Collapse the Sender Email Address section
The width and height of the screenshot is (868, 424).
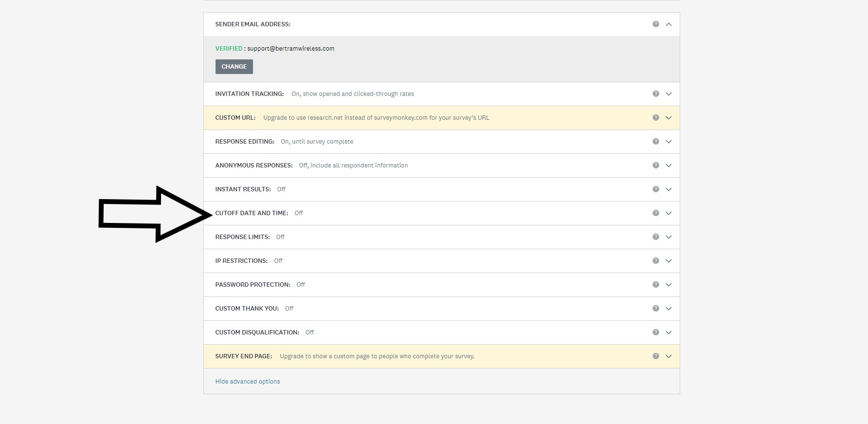pyautogui.click(x=669, y=24)
